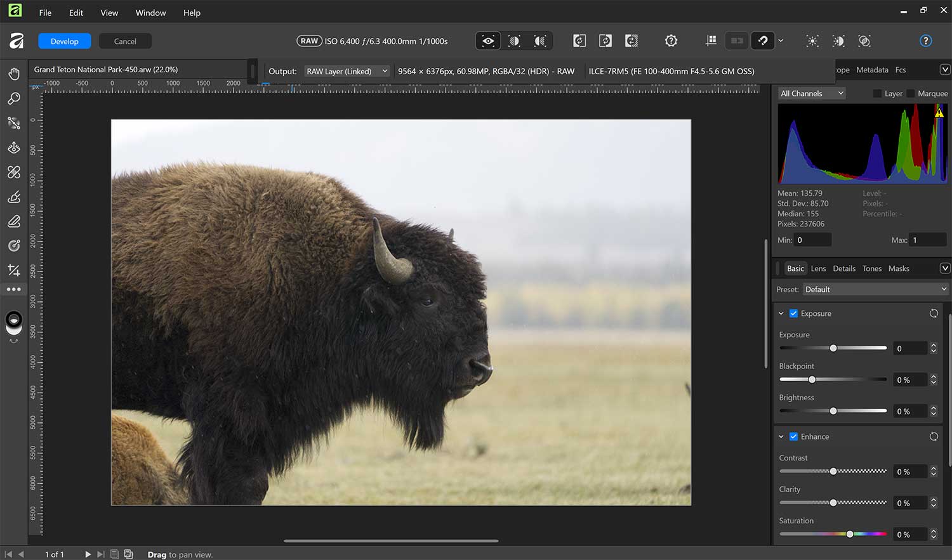Toggle Show Clipped Tones icon
Viewport: 952px width, 560px height.
tap(864, 41)
